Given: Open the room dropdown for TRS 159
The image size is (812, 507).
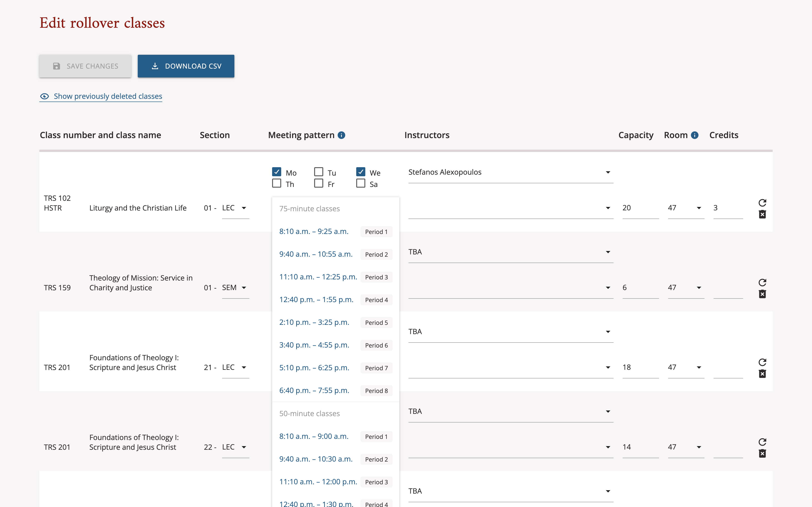Looking at the screenshot, I should [x=686, y=288].
